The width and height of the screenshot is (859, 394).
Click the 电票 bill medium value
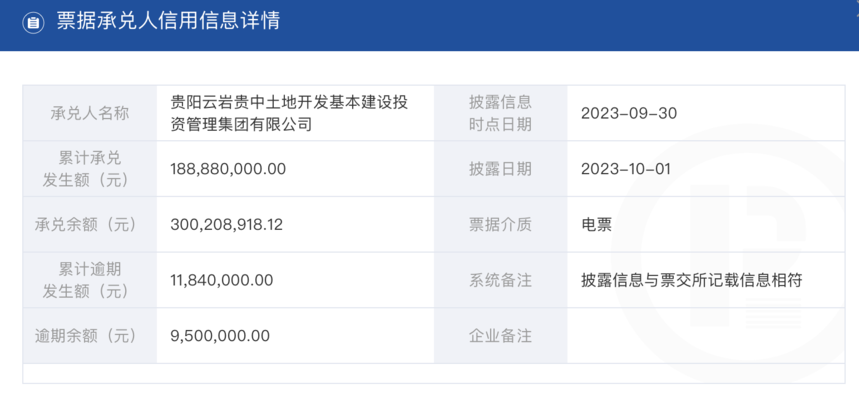click(597, 225)
